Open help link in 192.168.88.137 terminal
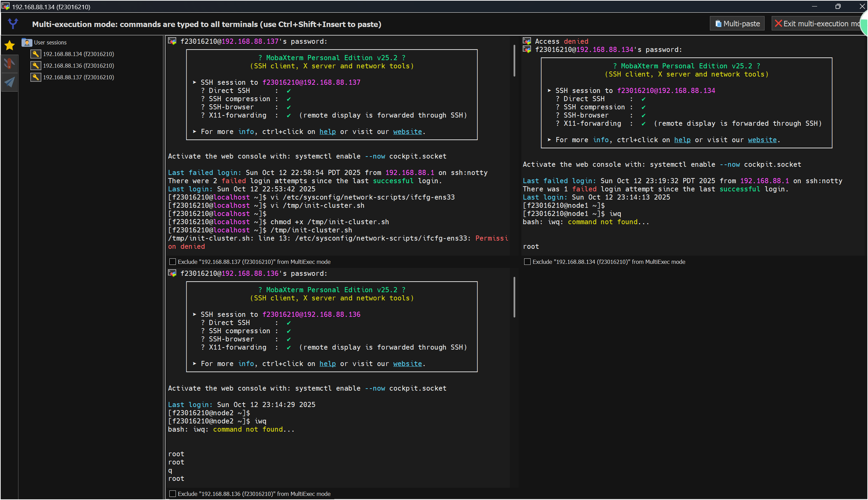868x500 pixels. point(327,132)
